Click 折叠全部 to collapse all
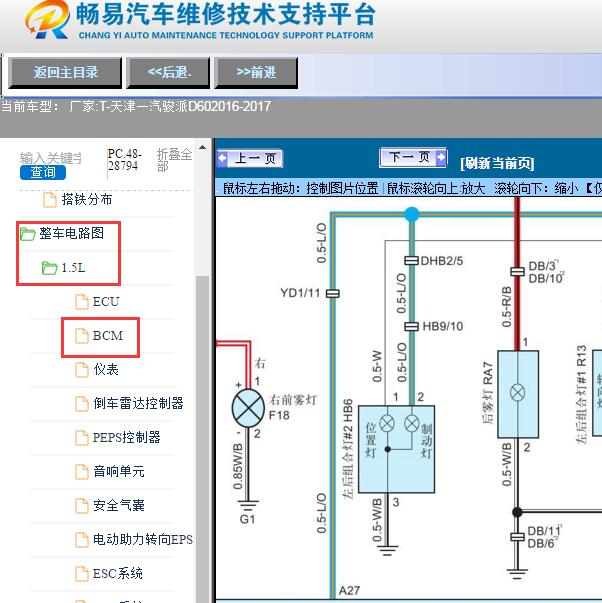This screenshot has height=603, width=602. (174, 160)
